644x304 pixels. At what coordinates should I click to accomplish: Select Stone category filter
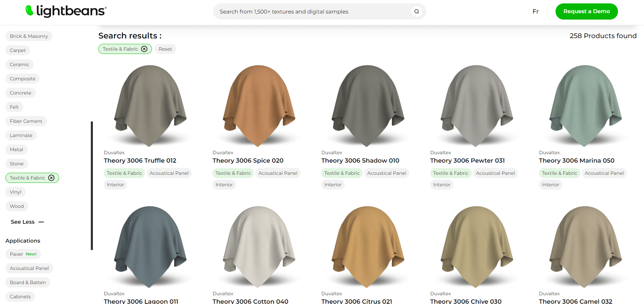point(17,164)
